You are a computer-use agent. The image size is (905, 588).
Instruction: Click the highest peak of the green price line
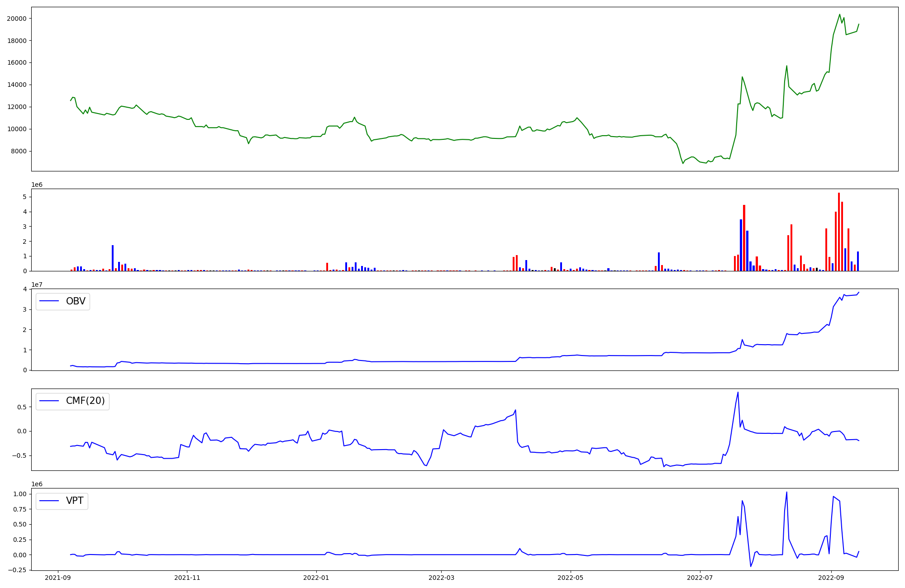(839, 14)
